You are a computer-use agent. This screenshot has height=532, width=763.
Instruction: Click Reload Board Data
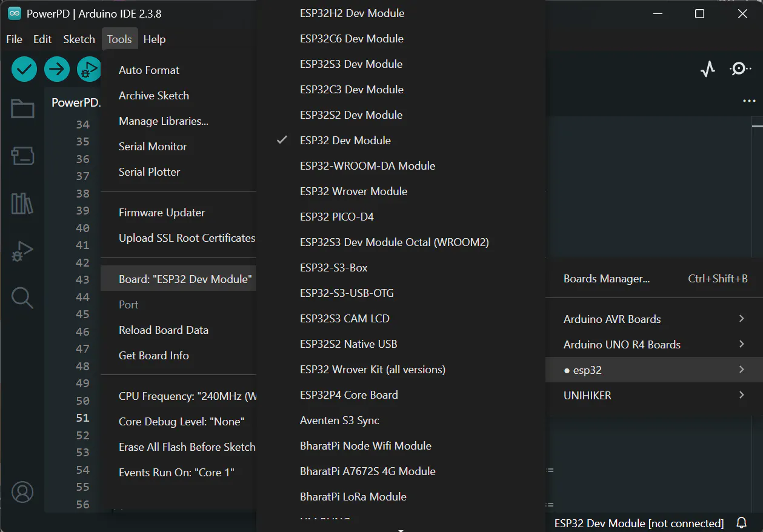(x=179, y=330)
